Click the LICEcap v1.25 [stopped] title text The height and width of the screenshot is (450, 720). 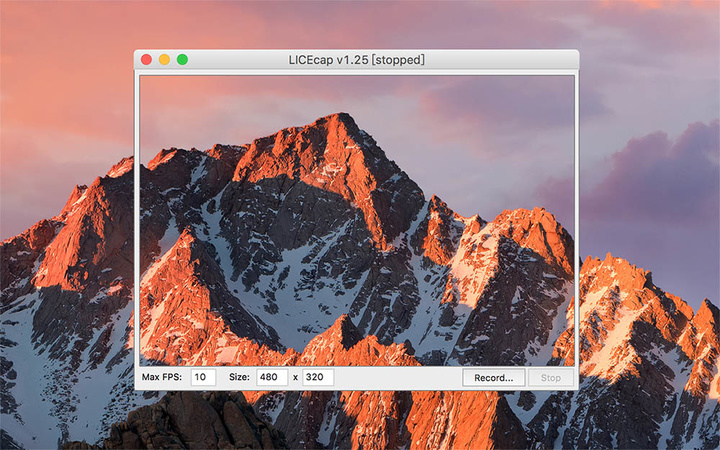356,60
